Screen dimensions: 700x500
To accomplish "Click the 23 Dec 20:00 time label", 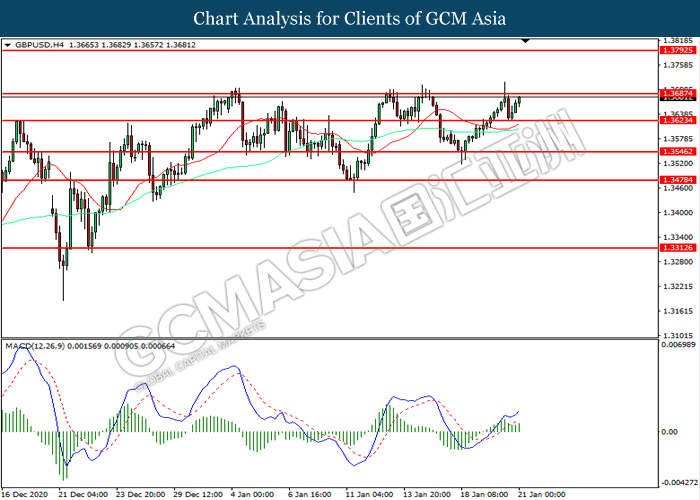I will tap(141, 494).
